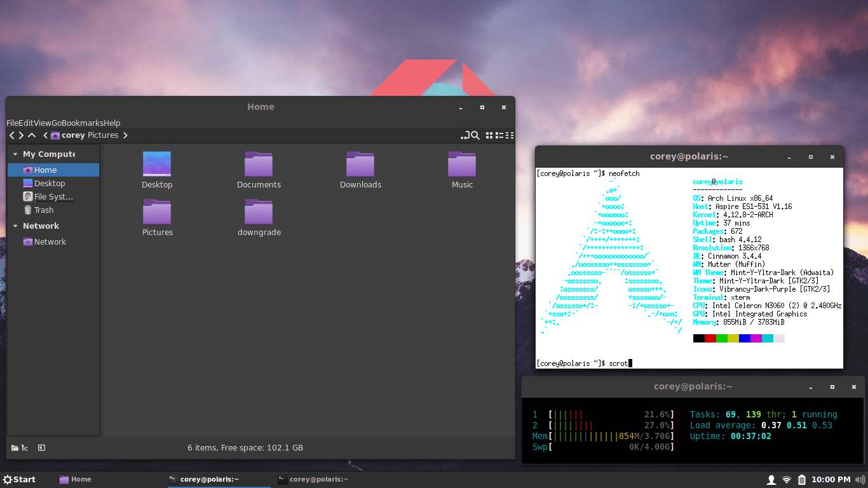Open the Documents folder
This screenshot has width=868, height=488.
click(x=259, y=170)
